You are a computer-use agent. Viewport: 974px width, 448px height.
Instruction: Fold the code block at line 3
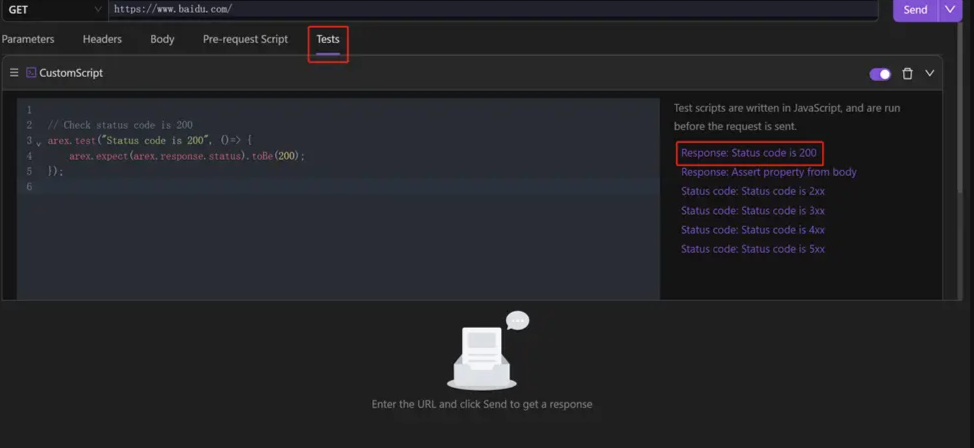(39, 143)
